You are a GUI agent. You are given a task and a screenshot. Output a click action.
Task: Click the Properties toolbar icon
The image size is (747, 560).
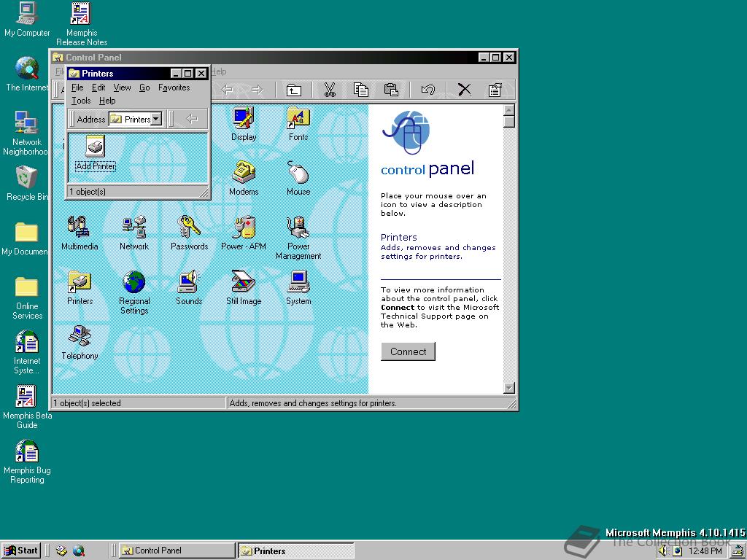495,90
